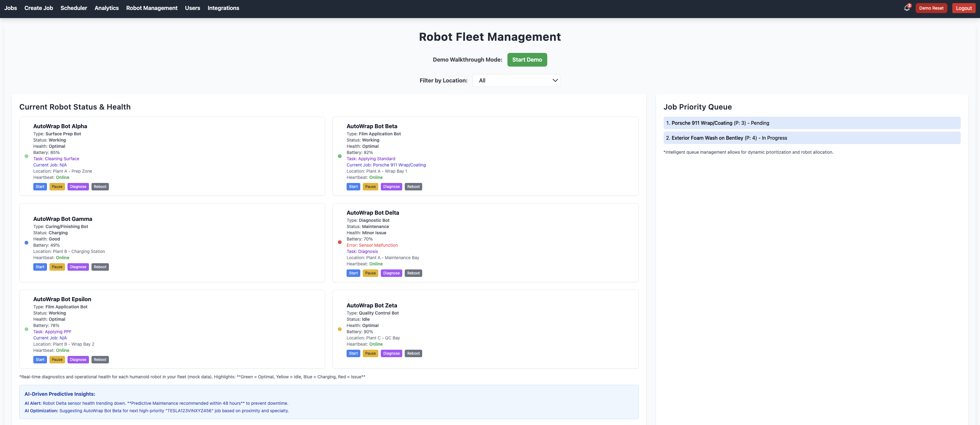Start AutoWrap Bot Gamma
980x425 pixels.
[x=40, y=267]
